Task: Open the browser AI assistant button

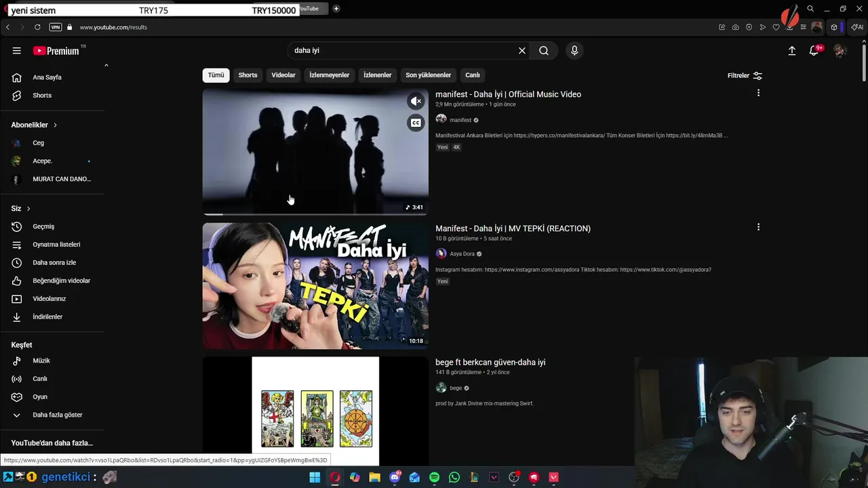Action: (x=857, y=27)
